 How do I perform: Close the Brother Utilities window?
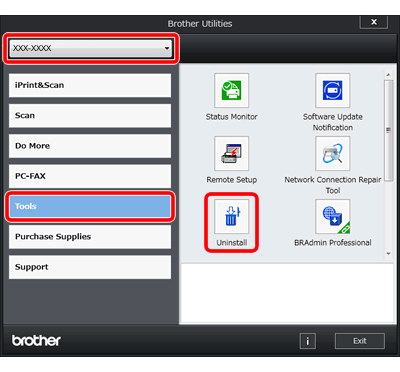pyautogui.click(x=374, y=22)
